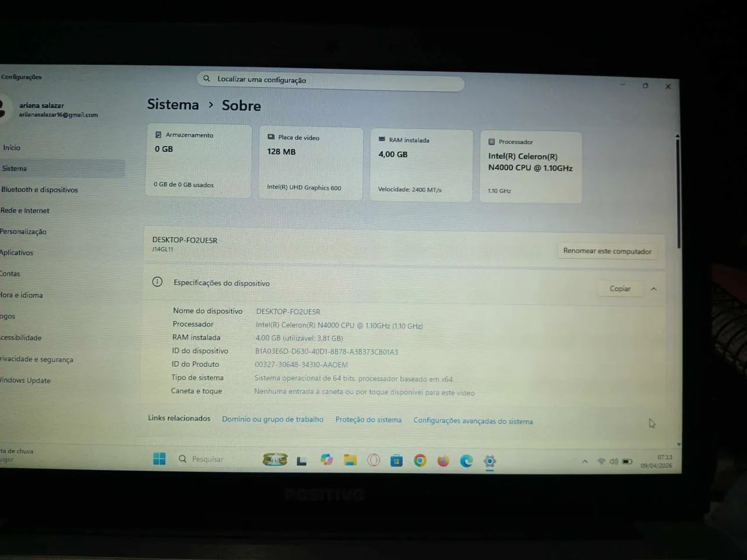This screenshot has height=560, width=747.
Task: Launch Firefox from the taskbar
Action: coord(444,461)
